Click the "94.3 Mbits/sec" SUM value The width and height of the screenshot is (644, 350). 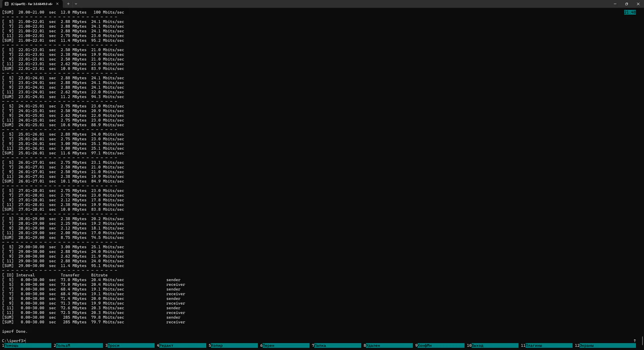click(107, 97)
